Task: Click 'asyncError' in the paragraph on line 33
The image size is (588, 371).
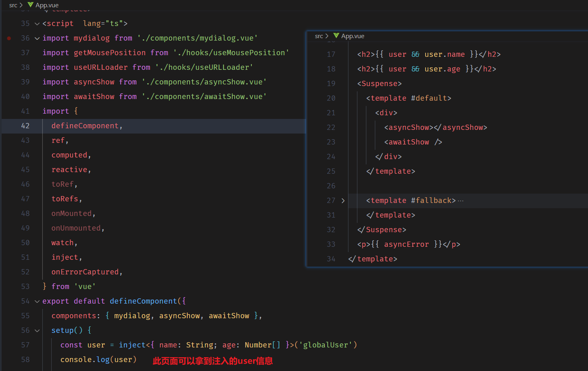Action: click(x=406, y=244)
